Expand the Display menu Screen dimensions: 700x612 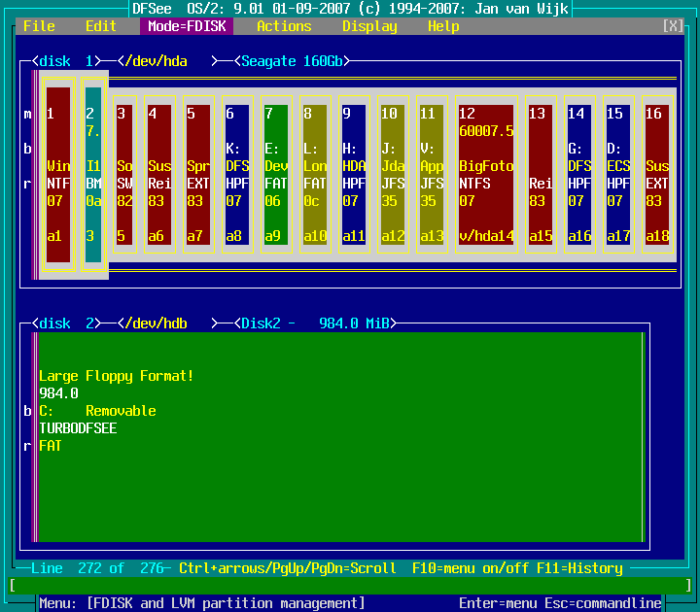tap(369, 26)
